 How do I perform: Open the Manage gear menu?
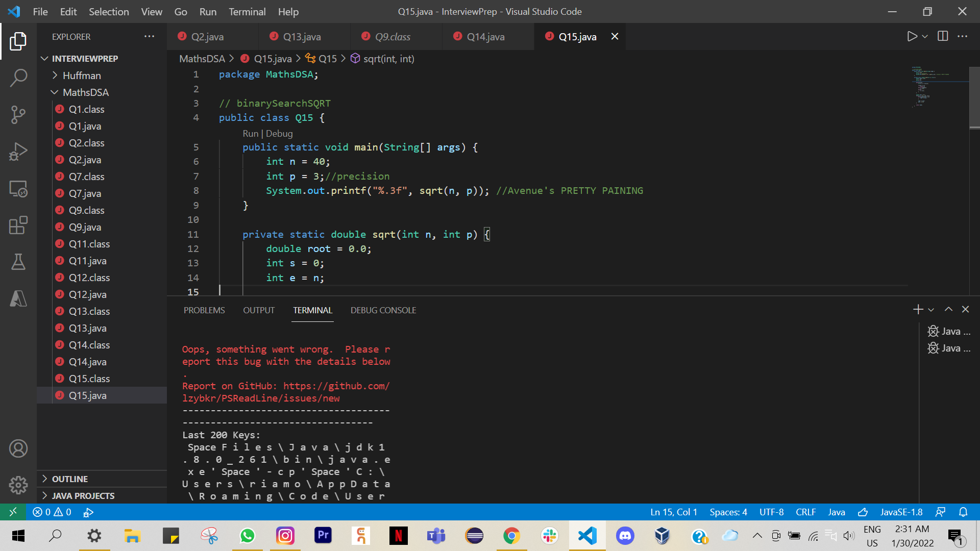point(18,485)
